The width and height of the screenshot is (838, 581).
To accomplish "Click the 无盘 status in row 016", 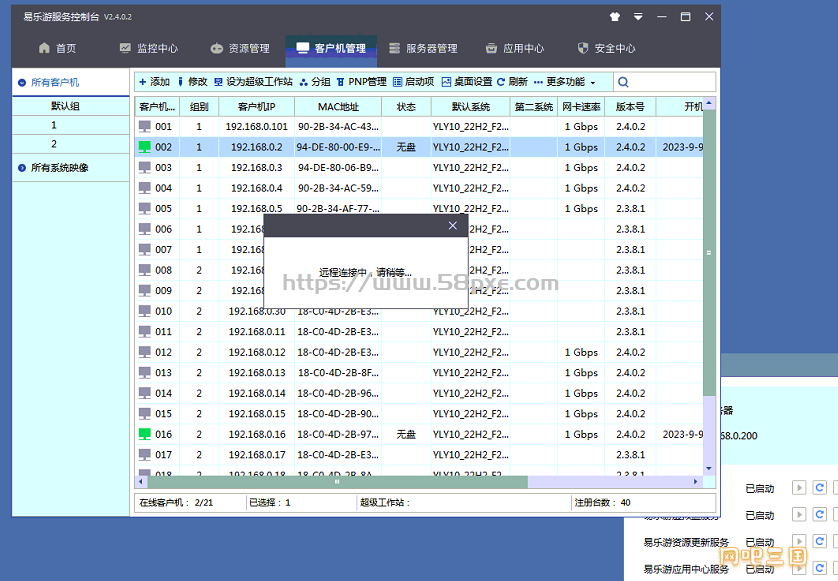I will pos(406,434).
